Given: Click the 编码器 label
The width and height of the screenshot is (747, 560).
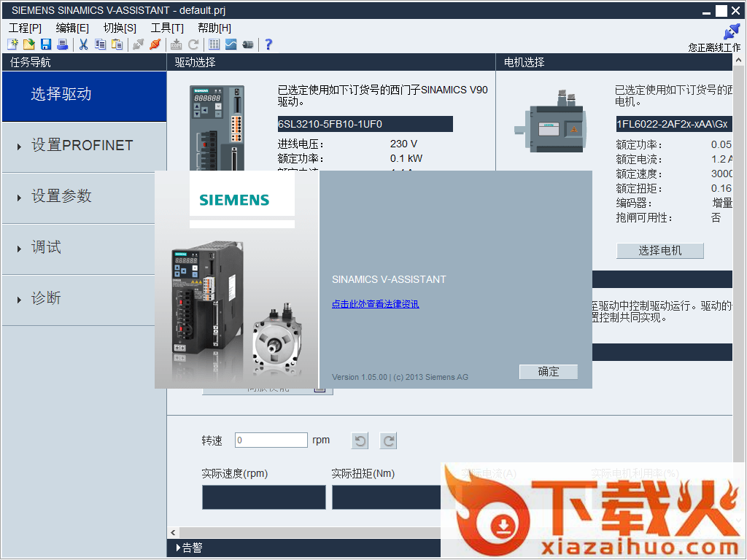Looking at the screenshot, I should pyautogui.click(x=634, y=203).
